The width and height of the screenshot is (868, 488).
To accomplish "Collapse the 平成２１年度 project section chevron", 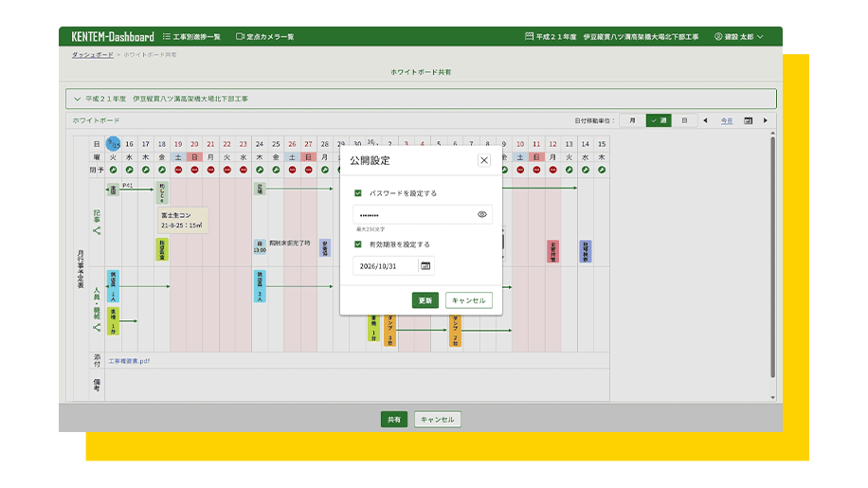I will [77, 99].
